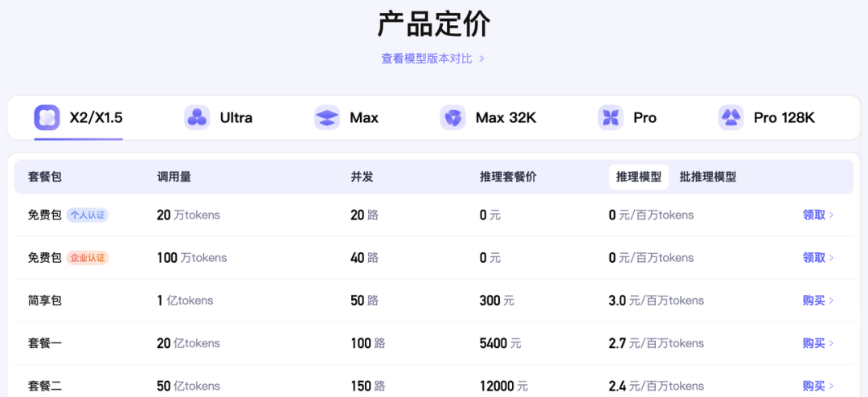
Task: Click the Pro 128K model icon
Action: pos(731,117)
